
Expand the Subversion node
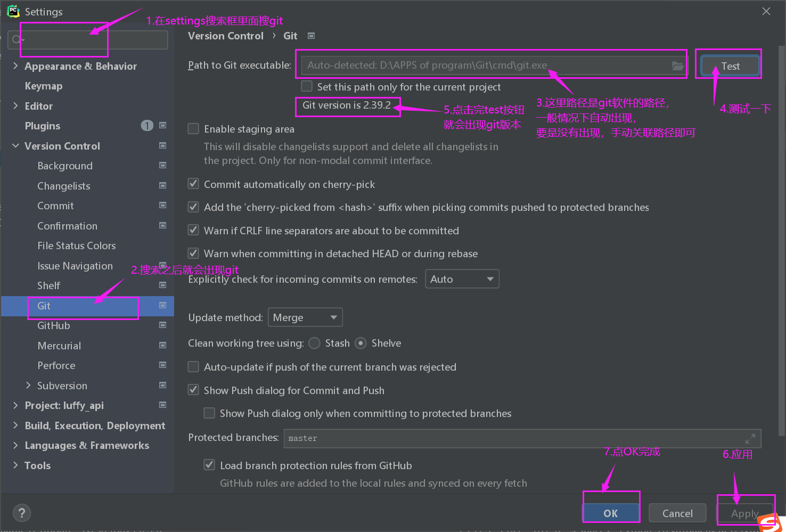point(28,386)
